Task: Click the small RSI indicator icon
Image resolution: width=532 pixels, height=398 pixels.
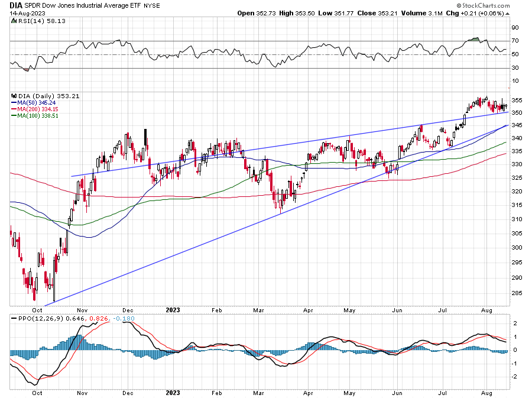Action: pyautogui.click(x=14, y=21)
